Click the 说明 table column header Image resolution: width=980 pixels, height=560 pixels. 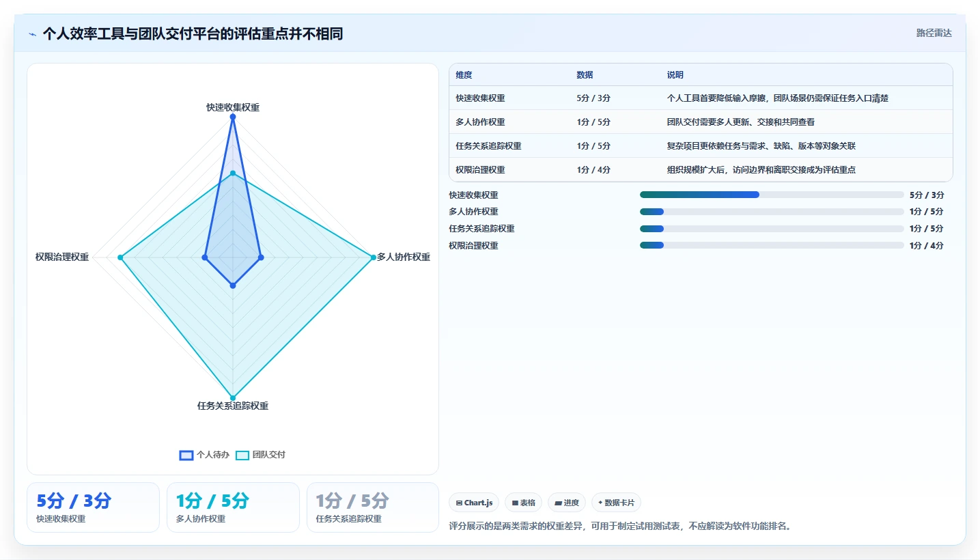[x=675, y=75]
